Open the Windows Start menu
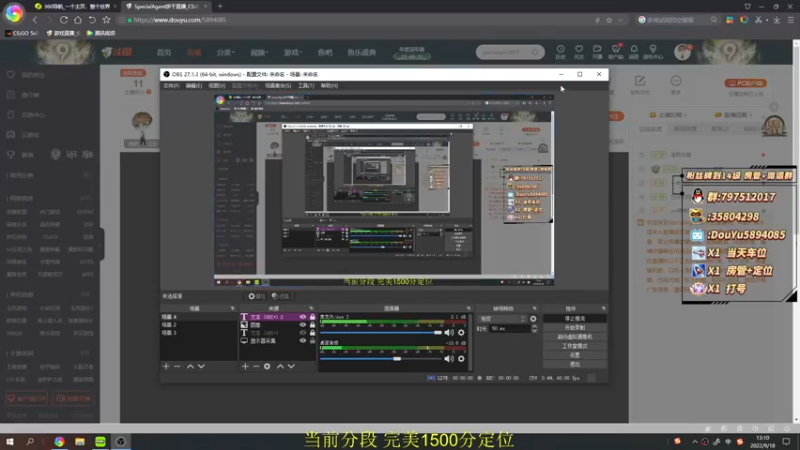 coord(10,441)
